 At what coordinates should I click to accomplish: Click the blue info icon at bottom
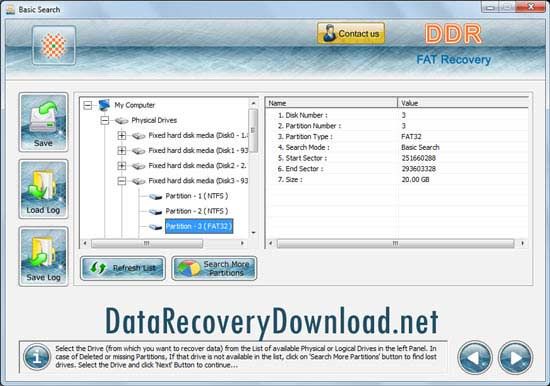(x=37, y=357)
